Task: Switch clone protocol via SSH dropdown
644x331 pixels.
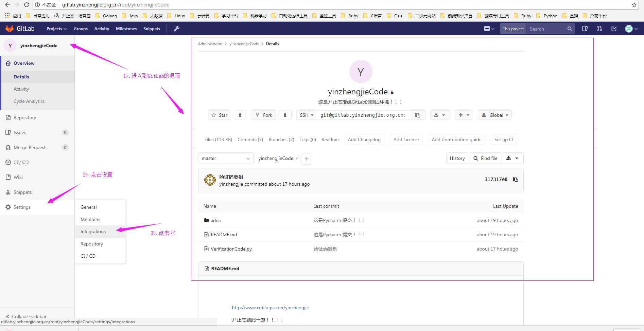Action: (307, 115)
